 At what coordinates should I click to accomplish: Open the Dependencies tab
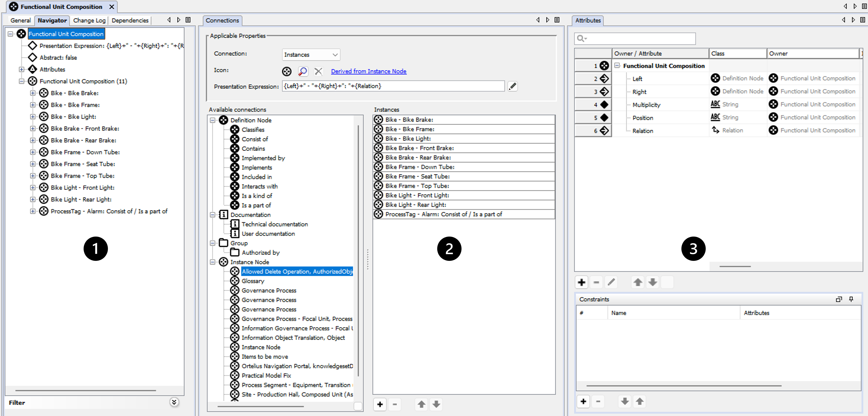click(x=130, y=20)
